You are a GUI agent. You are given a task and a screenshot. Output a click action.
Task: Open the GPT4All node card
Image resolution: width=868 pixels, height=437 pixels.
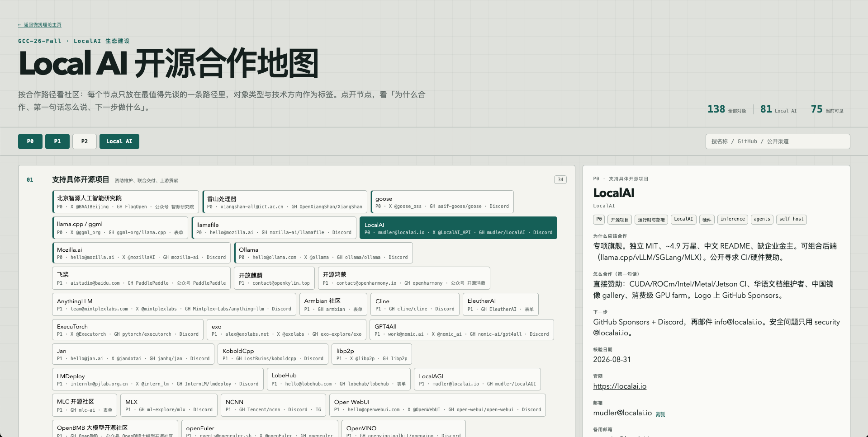point(462,329)
